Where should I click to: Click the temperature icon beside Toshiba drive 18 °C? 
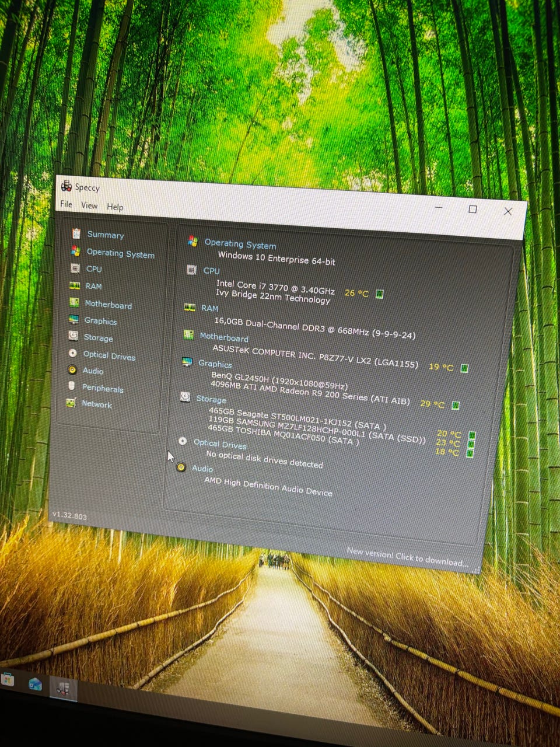(471, 453)
